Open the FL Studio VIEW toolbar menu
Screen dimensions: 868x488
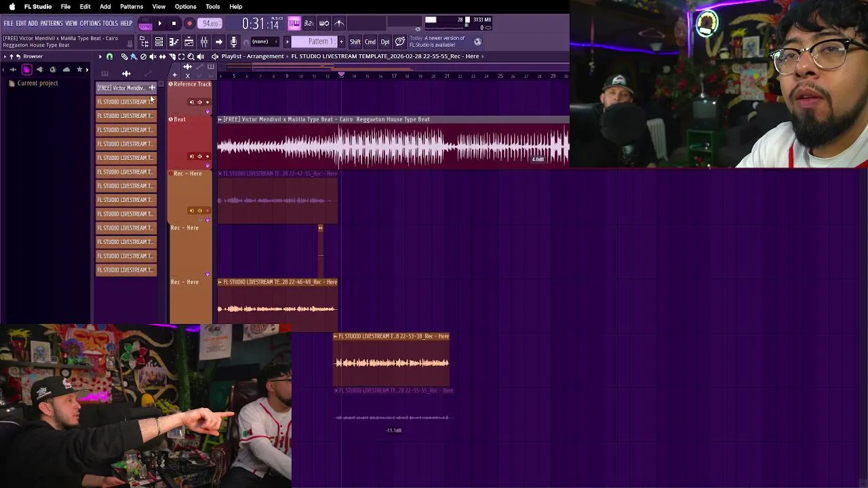pyautogui.click(x=71, y=23)
